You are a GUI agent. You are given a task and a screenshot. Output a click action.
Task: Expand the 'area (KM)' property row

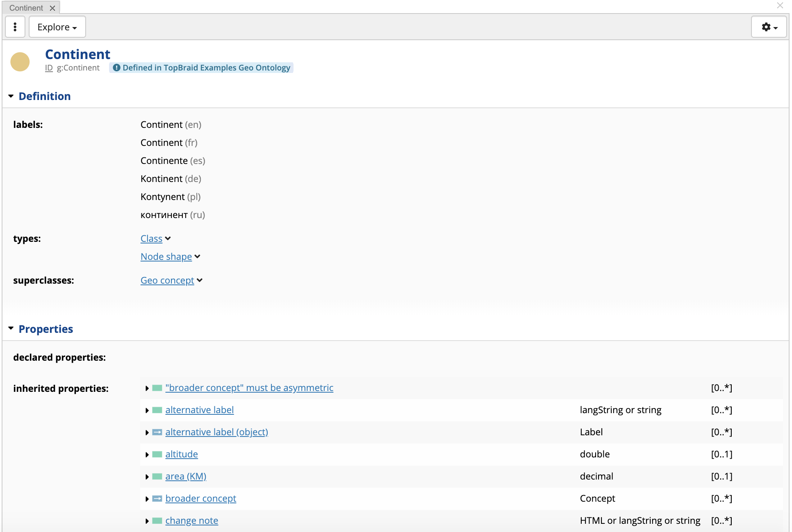click(x=147, y=476)
